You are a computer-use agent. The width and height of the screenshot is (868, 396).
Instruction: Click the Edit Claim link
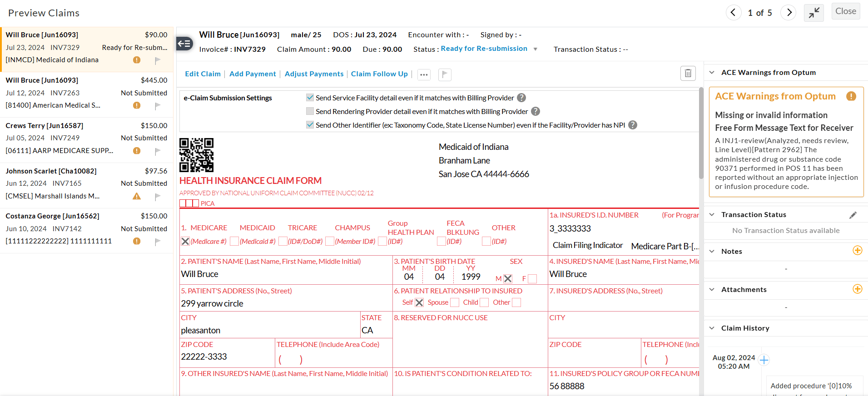(x=203, y=74)
